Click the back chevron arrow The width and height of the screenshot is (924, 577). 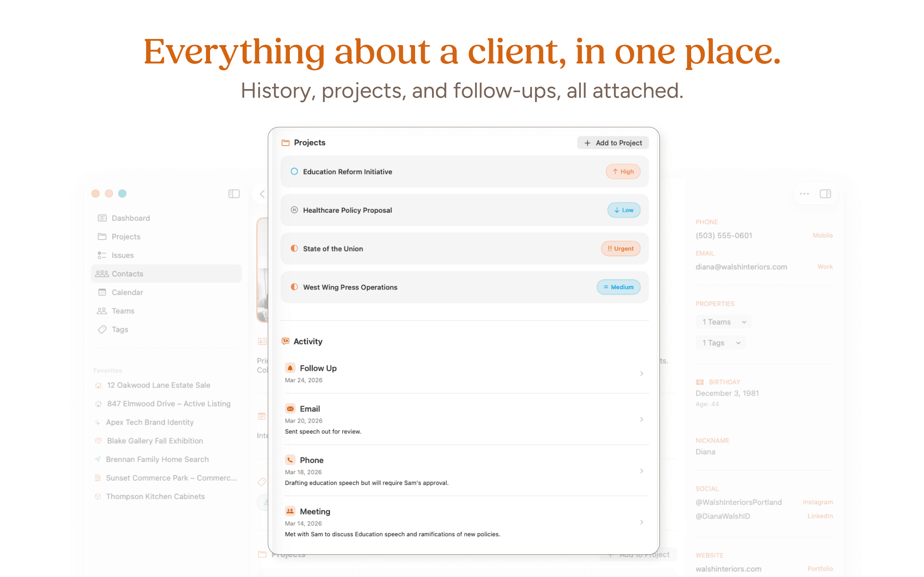262,194
